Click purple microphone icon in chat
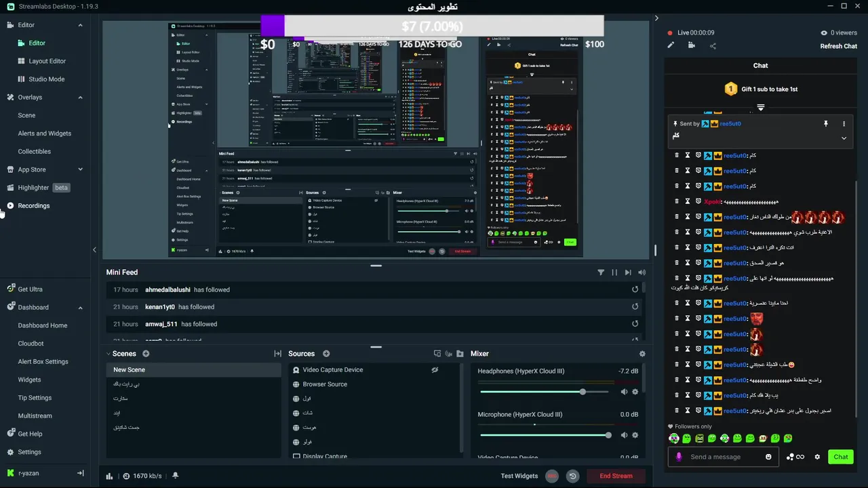Viewport: 868px width, 488px height. pos(679,457)
